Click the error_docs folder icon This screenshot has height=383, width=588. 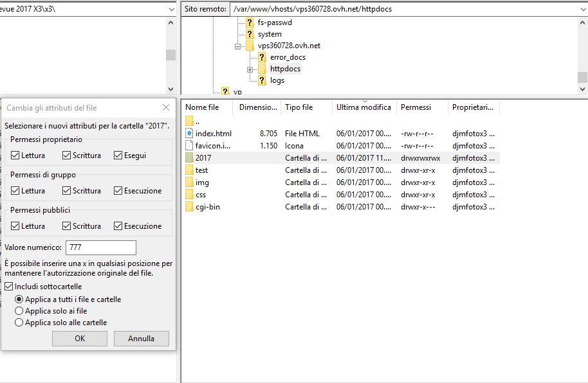tap(262, 57)
